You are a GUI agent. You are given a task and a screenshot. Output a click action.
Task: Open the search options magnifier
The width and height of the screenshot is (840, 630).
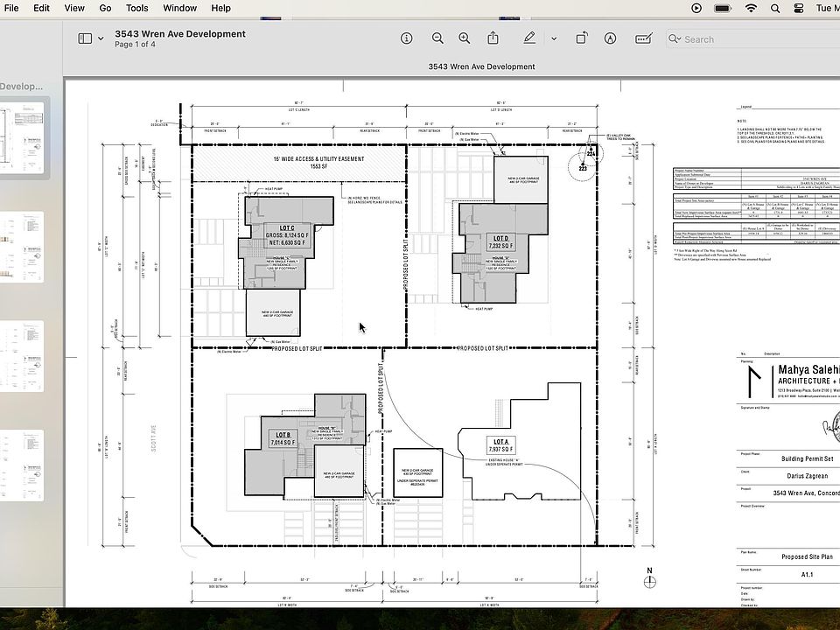pos(675,38)
